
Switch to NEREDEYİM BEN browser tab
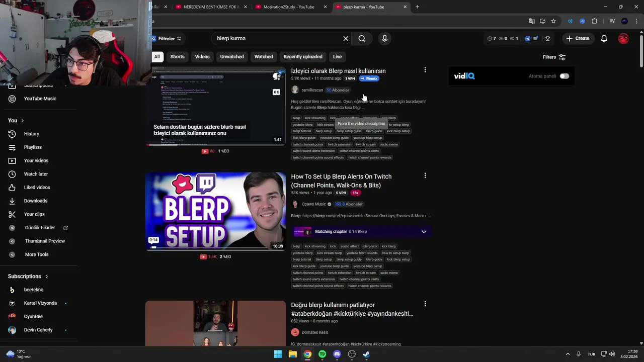pyautogui.click(x=210, y=7)
